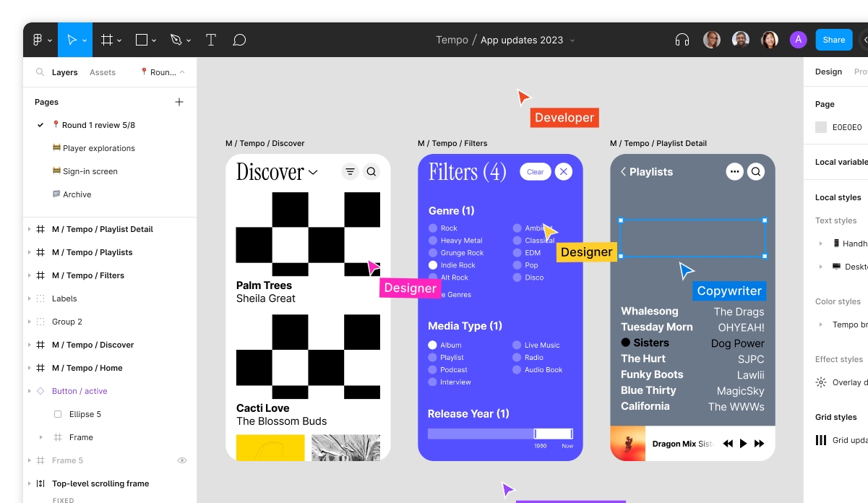
Task: Open the Figma main menu icon
Action: click(38, 40)
